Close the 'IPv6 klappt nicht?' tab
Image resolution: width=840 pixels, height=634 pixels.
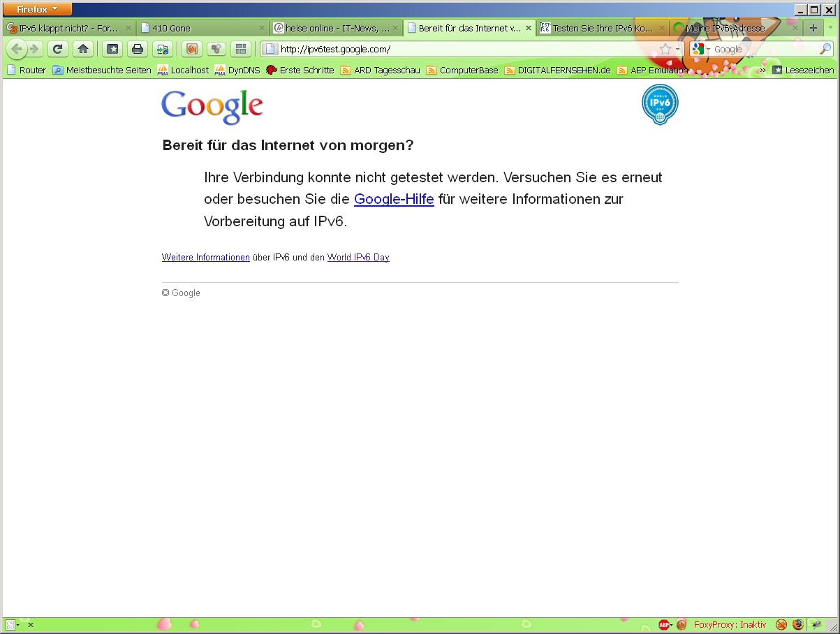click(x=128, y=28)
